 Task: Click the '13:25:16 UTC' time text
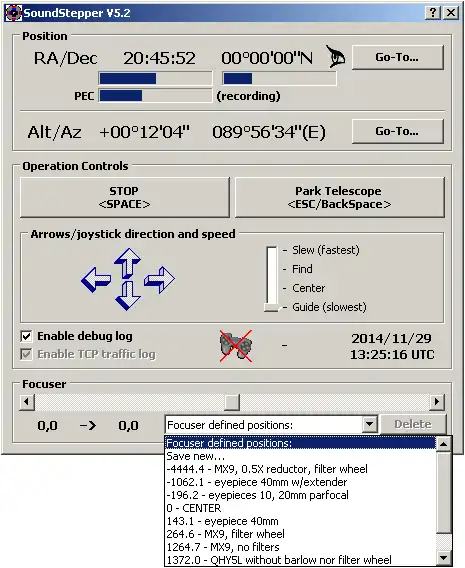[x=392, y=355]
